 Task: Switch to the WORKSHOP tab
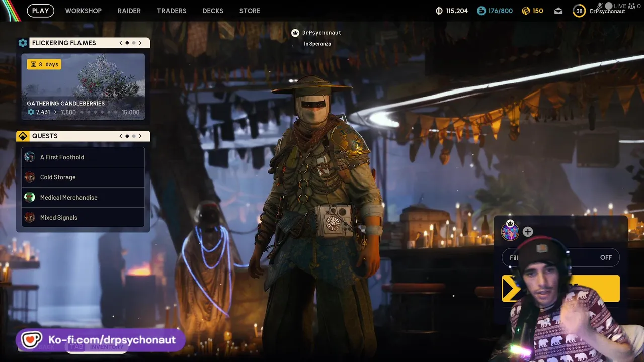(x=83, y=11)
